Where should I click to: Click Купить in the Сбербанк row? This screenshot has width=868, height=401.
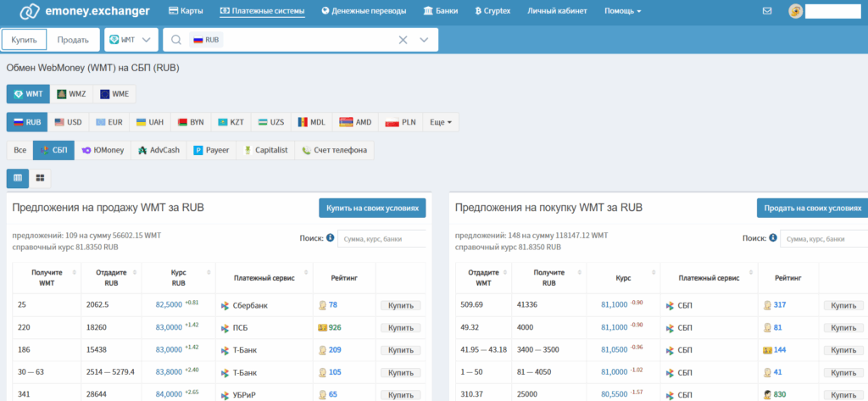(x=400, y=305)
